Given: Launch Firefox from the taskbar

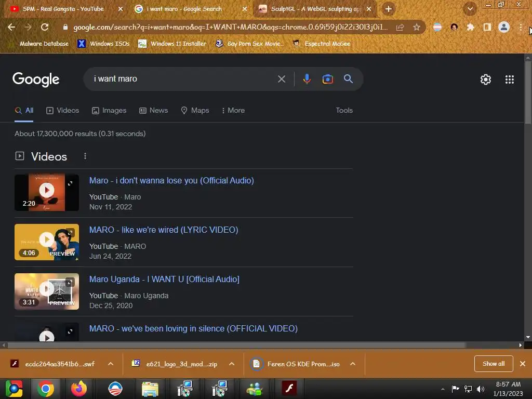Looking at the screenshot, I should point(79,389).
